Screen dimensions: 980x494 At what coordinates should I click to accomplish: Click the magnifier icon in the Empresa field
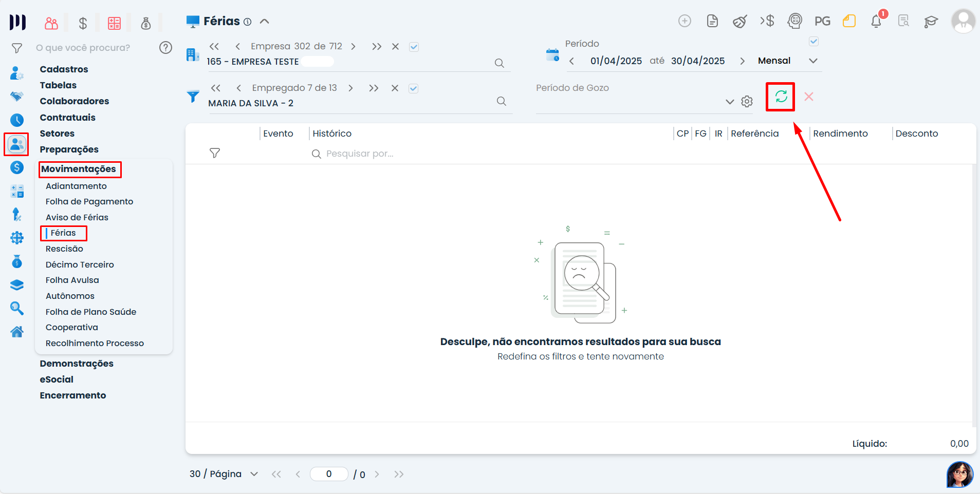click(x=499, y=63)
